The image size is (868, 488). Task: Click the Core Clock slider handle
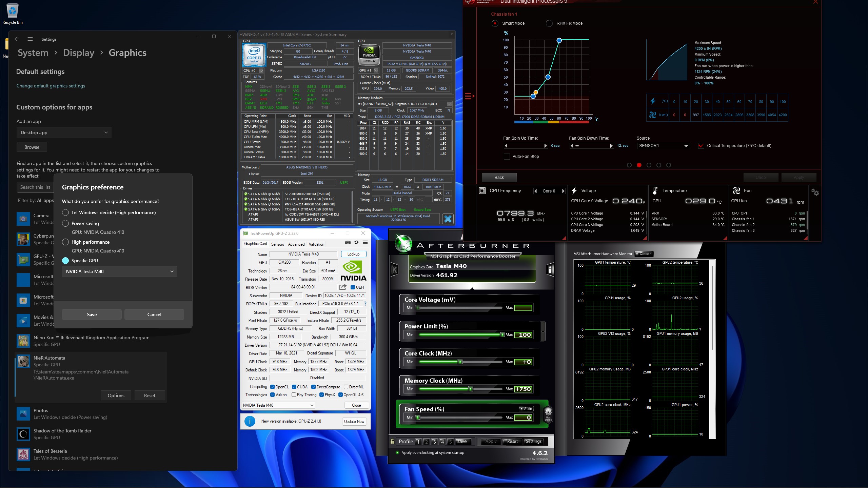(460, 362)
